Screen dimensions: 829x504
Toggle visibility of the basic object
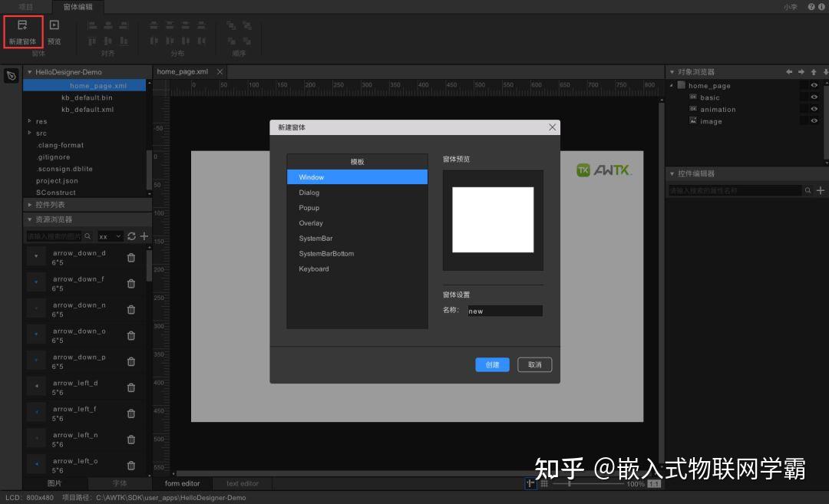tap(814, 97)
